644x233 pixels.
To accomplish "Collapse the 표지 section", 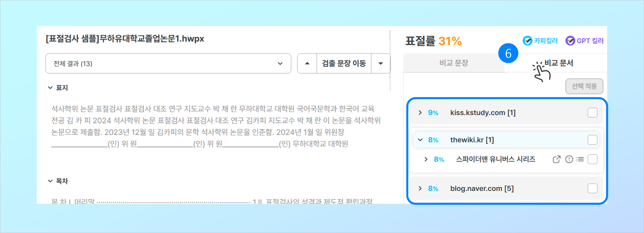I will coord(50,88).
